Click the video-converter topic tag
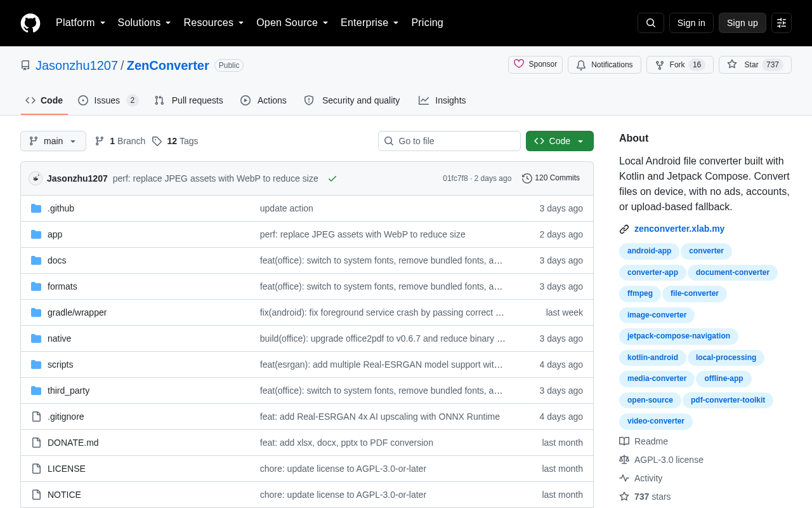The width and height of the screenshot is (812, 508). coord(656,422)
